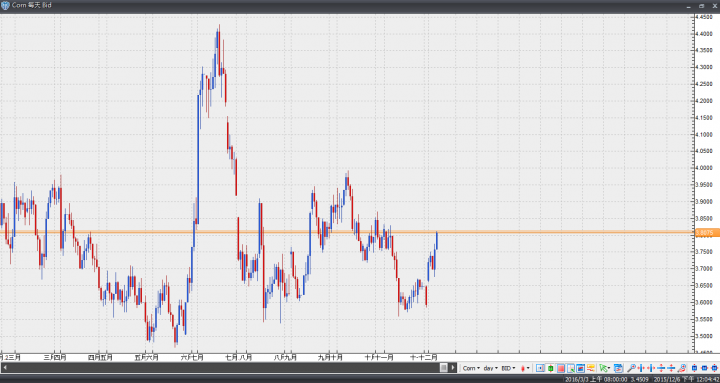Click the horizontal scrollbar left arrow
Image resolution: width=720 pixels, height=383 pixels.
(5, 368)
